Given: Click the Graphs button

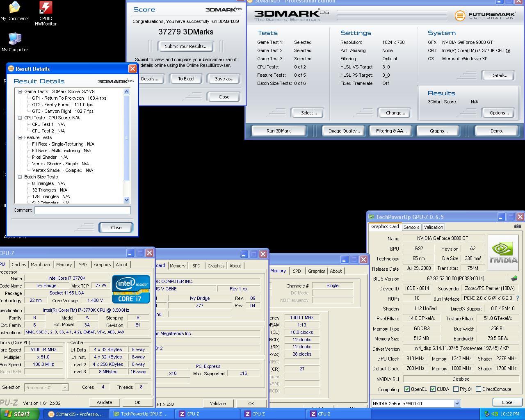Looking at the screenshot, I should 439,131.
